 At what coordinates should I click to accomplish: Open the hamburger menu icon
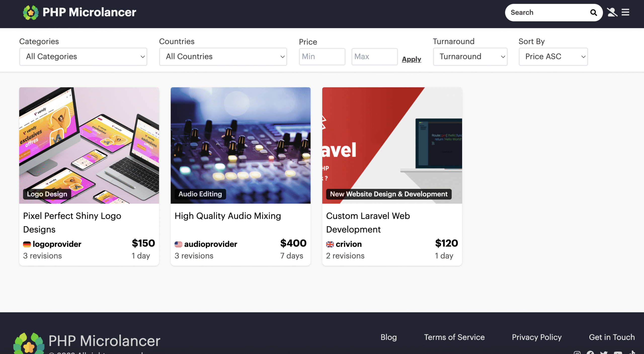pos(625,12)
